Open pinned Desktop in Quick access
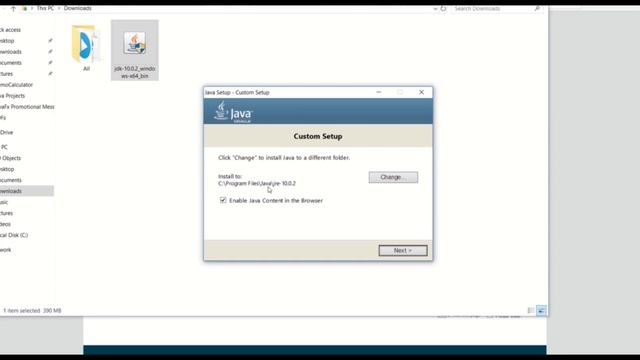The image size is (640, 360). (7, 41)
